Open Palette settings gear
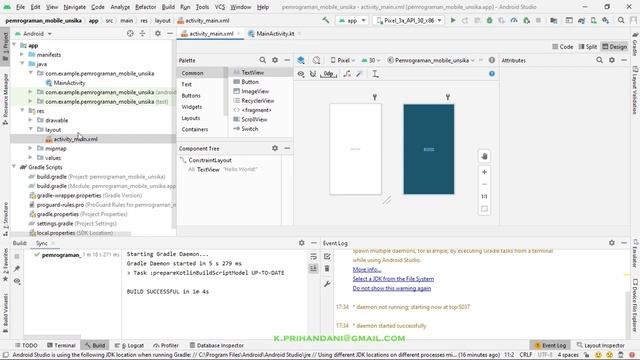Image resolution: width=640 pixels, height=360 pixels. 275,60
